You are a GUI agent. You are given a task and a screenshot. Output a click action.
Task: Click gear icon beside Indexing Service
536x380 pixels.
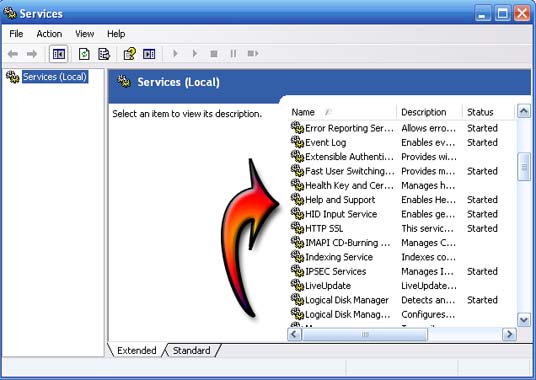297,256
